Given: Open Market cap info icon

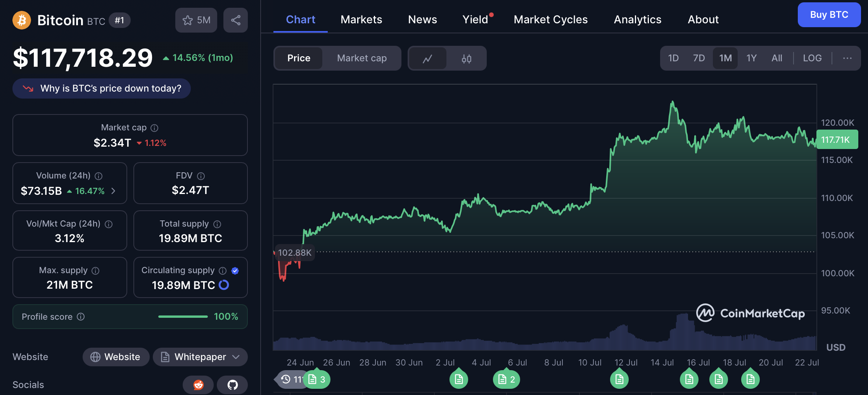Looking at the screenshot, I should (154, 128).
